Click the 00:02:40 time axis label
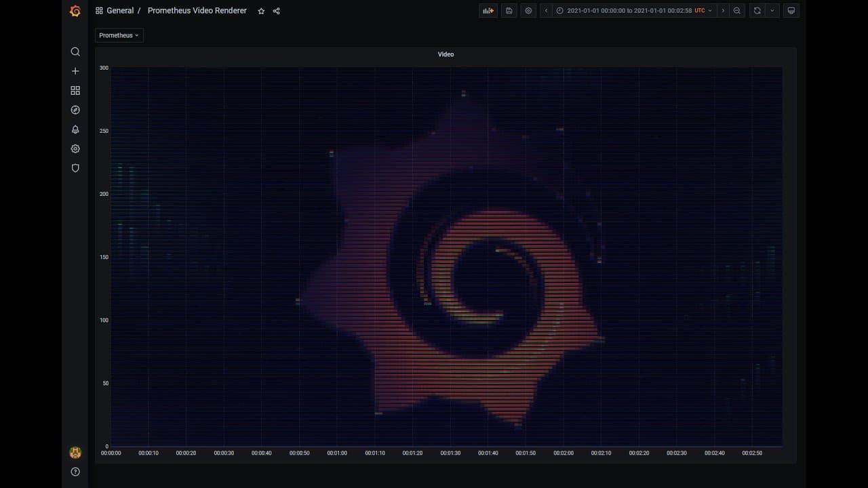The height and width of the screenshot is (488, 868). coord(714,453)
